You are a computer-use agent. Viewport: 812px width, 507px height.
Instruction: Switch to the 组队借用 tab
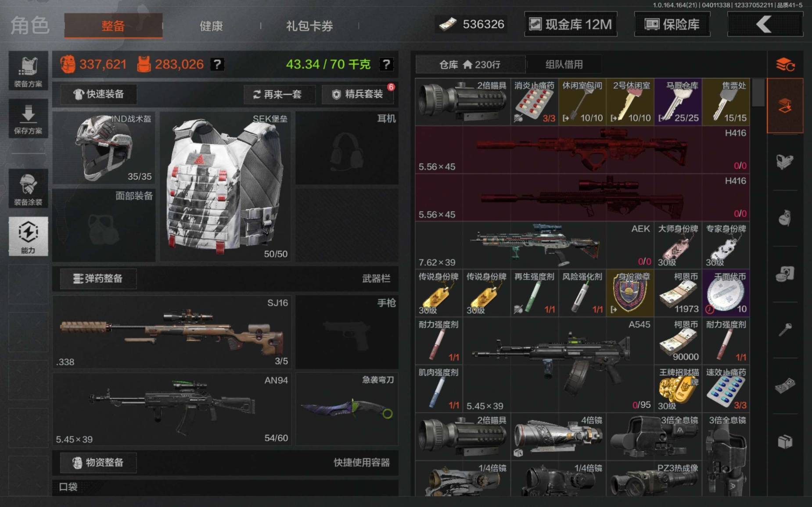tap(564, 65)
